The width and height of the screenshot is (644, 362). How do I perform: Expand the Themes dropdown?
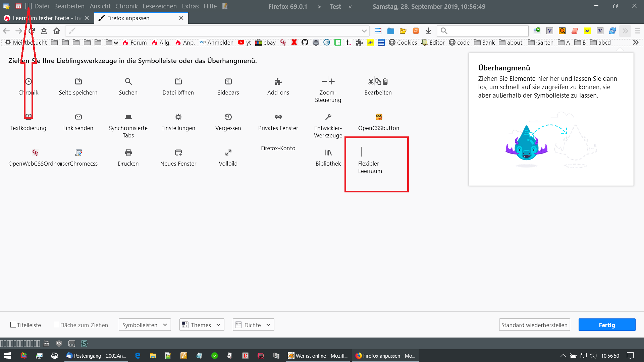pos(202,325)
